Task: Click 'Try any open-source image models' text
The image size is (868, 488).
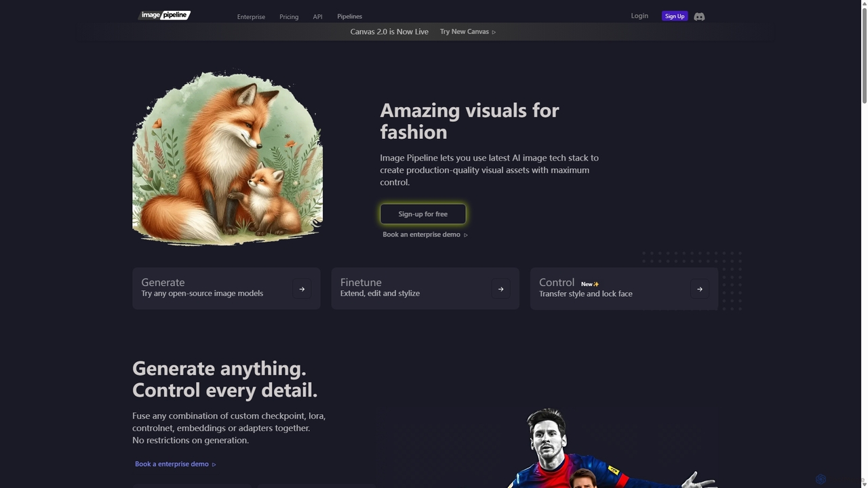Action: (202, 293)
